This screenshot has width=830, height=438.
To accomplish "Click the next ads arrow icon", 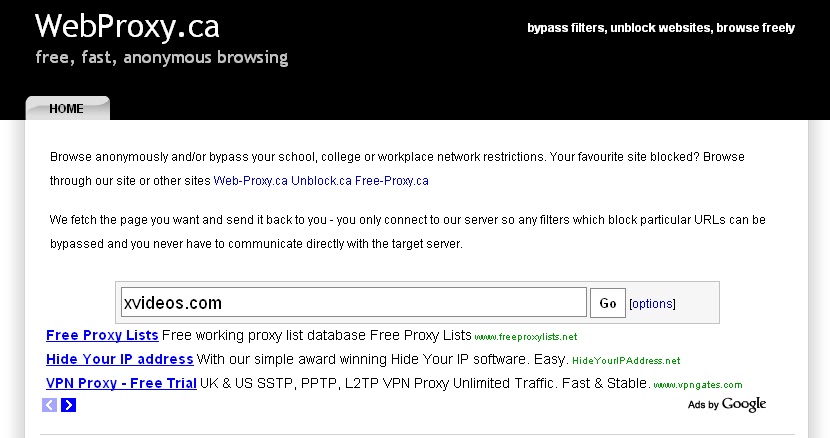I will (x=68, y=405).
